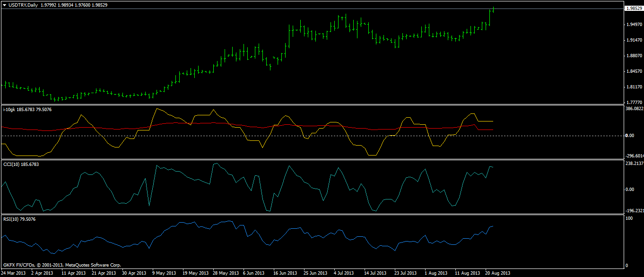Click the -296.6014 scale value
The width and height of the screenshot is (644, 277).
(634, 156)
